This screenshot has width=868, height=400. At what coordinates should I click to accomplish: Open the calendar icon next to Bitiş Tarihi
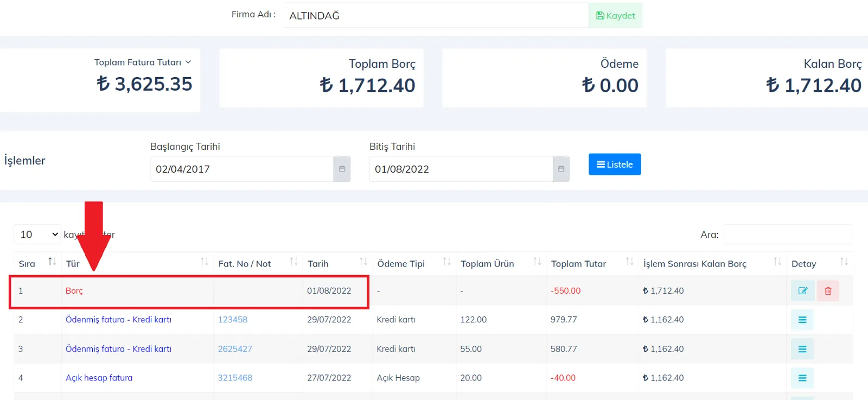(561, 169)
